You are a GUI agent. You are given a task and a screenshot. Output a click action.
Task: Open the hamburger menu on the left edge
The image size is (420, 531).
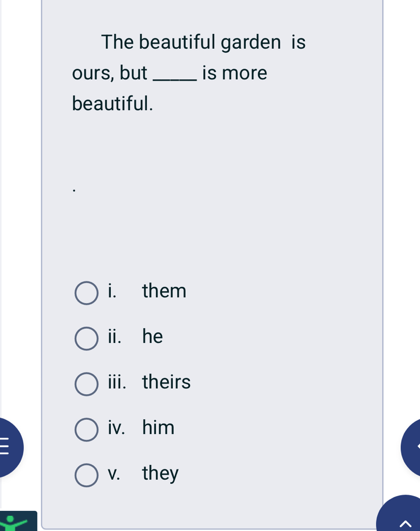[7, 447]
